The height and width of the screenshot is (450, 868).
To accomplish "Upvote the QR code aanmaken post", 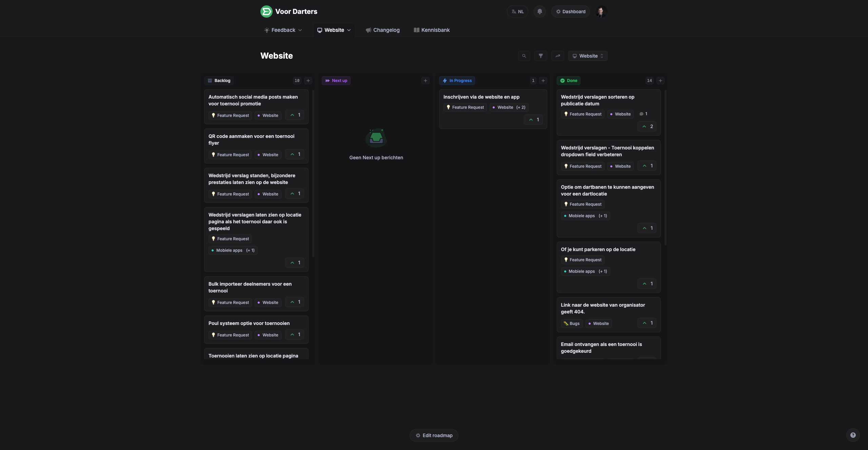I will 295,154.
